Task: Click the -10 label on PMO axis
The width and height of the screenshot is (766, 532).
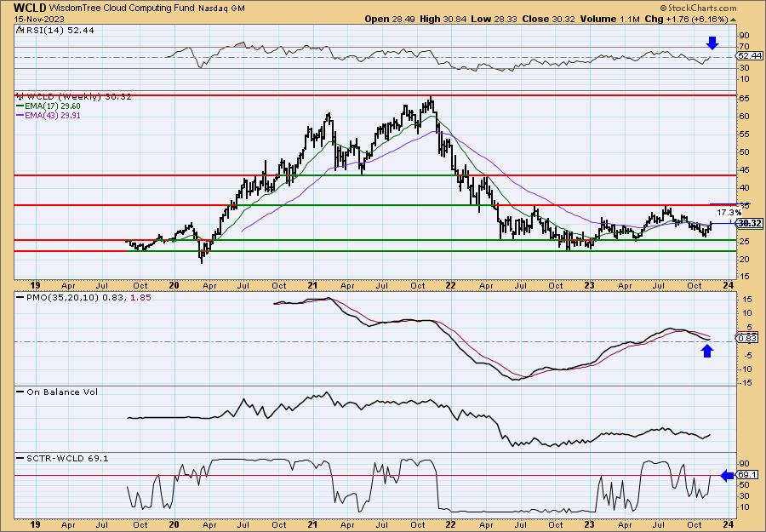Action: tap(745, 369)
